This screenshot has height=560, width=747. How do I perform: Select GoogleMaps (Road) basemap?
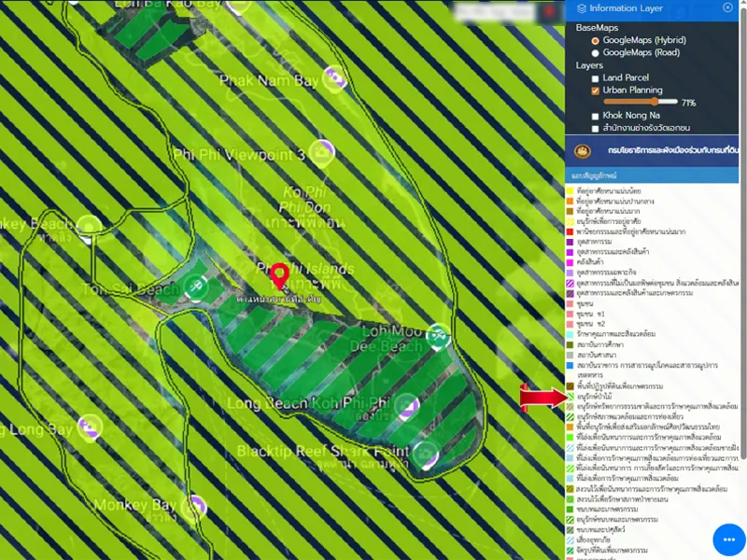click(x=596, y=53)
